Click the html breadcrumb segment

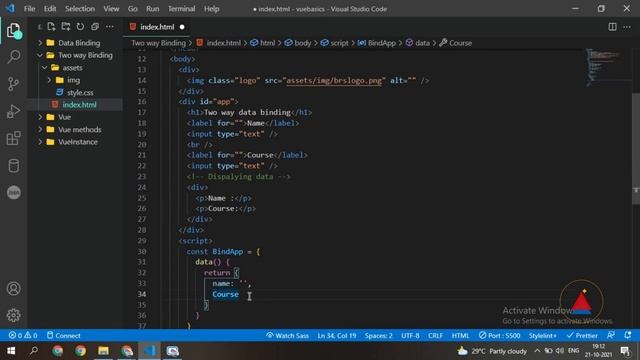coord(263,43)
